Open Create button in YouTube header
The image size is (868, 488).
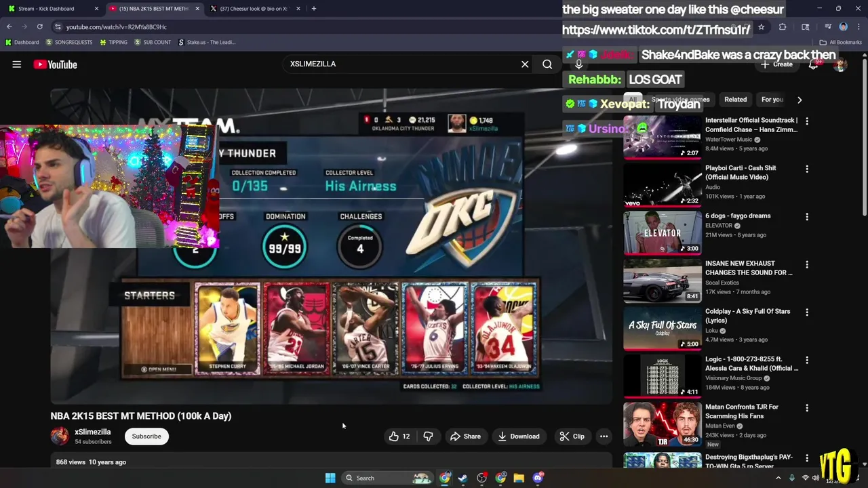click(777, 64)
